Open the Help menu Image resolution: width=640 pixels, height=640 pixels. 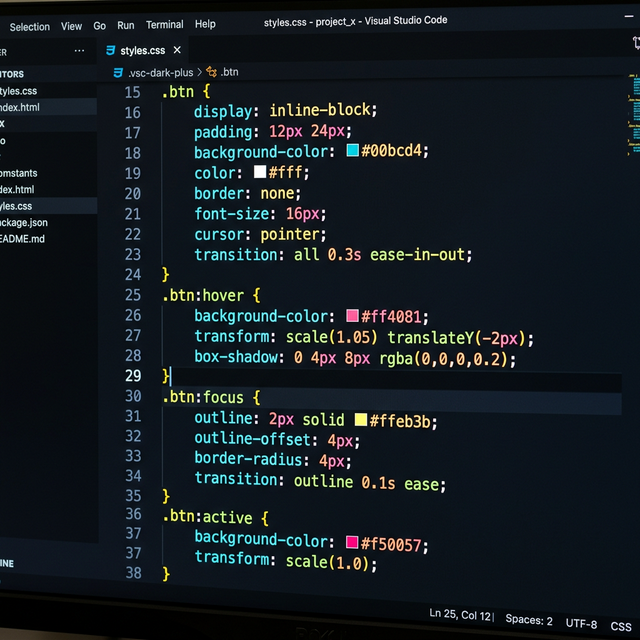205,24
